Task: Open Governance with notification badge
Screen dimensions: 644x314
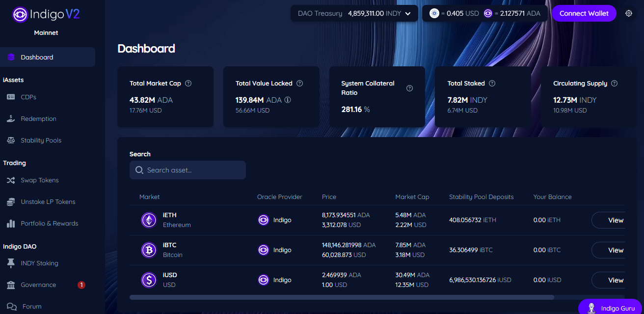Action: (38, 285)
